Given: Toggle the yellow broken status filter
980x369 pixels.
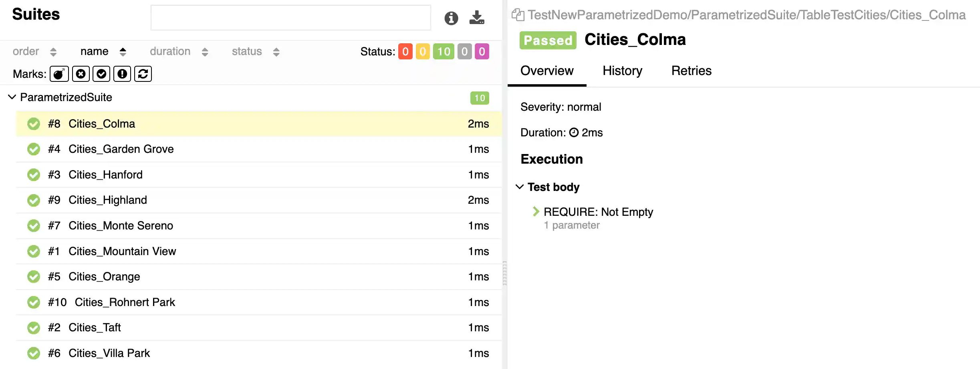Looking at the screenshot, I should point(423,52).
